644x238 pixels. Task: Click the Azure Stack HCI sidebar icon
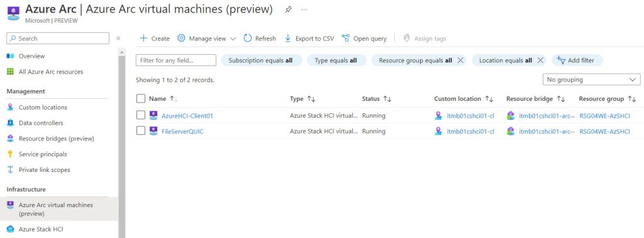pyautogui.click(x=11, y=229)
